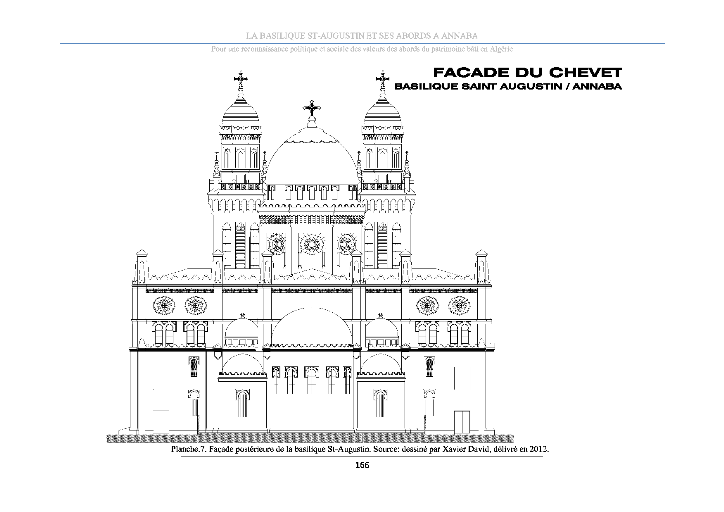Click the page number 166
The width and height of the screenshot is (724, 512).
pos(362,465)
